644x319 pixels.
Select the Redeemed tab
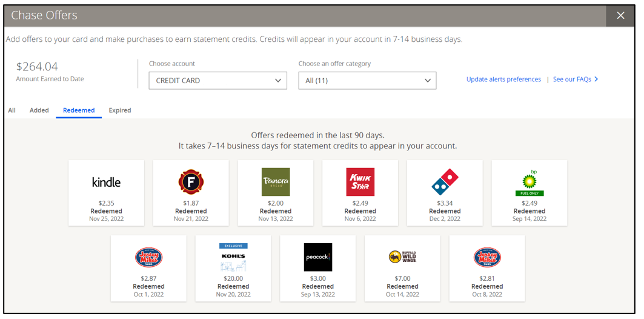pos(79,110)
